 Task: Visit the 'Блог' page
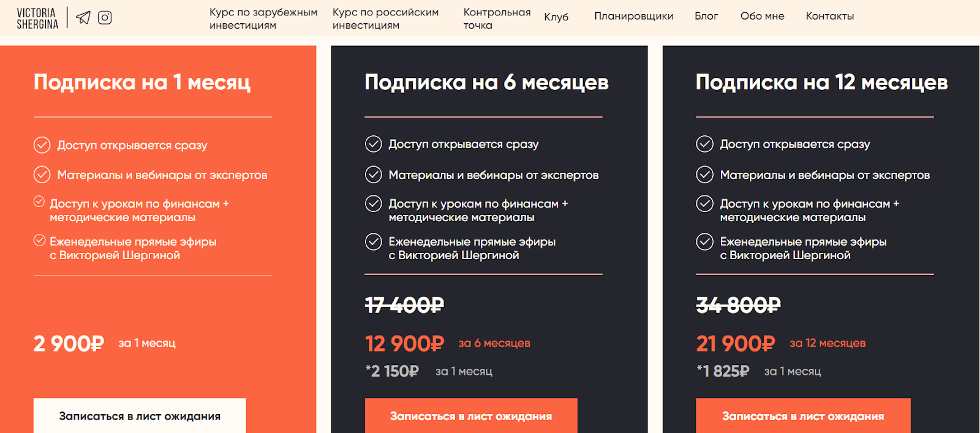click(x=706, y=16)
